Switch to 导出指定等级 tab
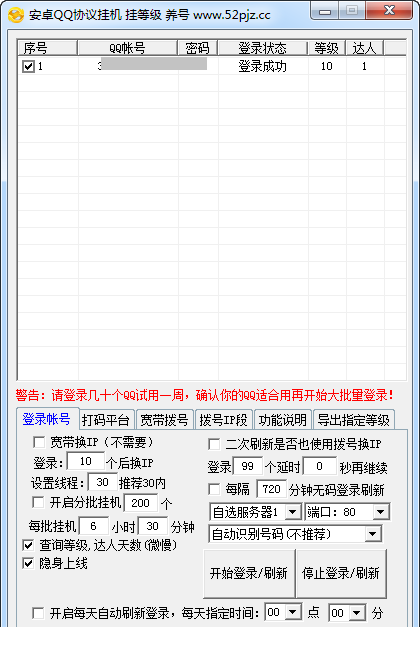 tap(354, 420)
